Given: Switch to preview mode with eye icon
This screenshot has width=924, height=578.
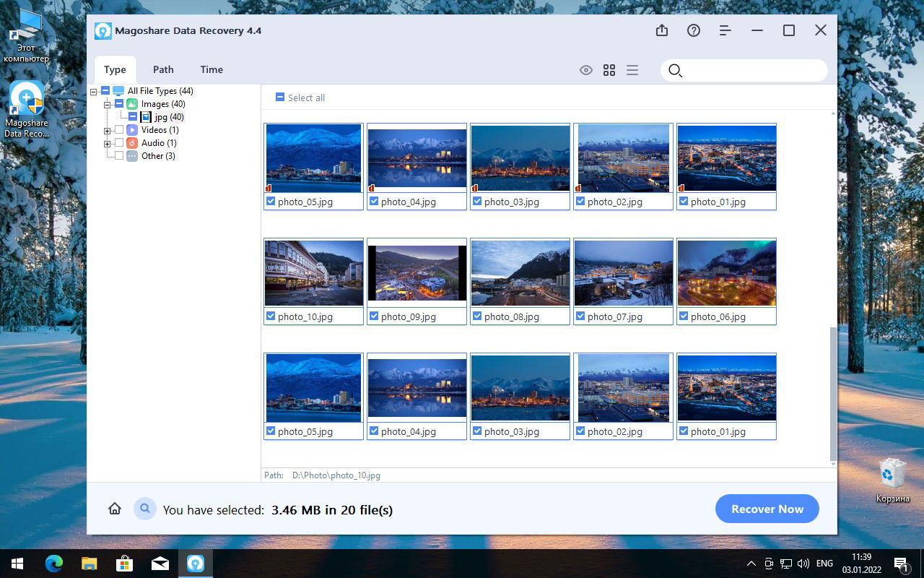Looking at the screenshot, I should click(586, 70).
